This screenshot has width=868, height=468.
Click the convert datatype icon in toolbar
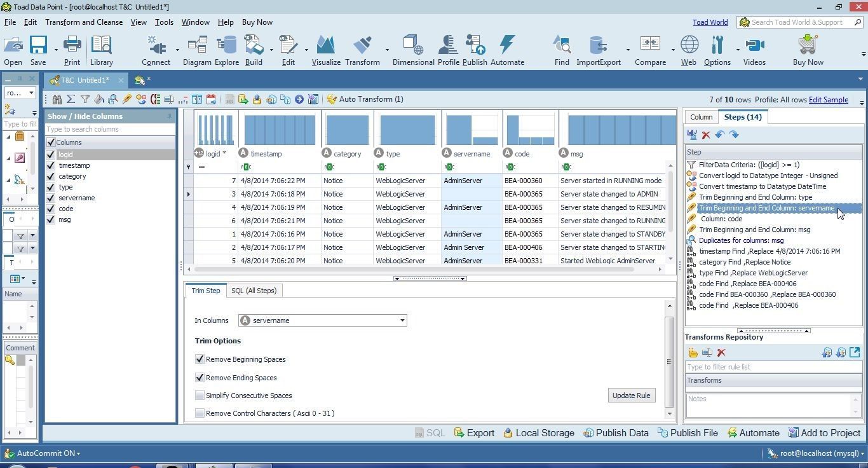[141, 99]
